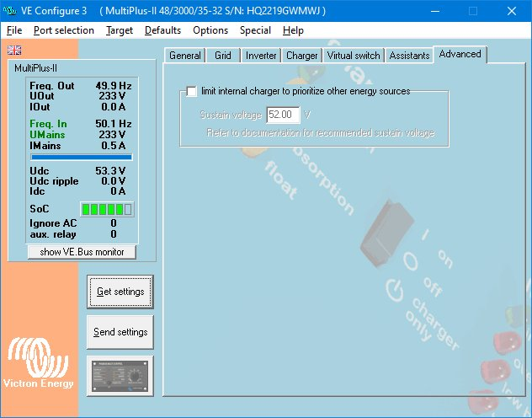Open the Target menu
The width and height of the screenshot is (532, 418).
120,30
